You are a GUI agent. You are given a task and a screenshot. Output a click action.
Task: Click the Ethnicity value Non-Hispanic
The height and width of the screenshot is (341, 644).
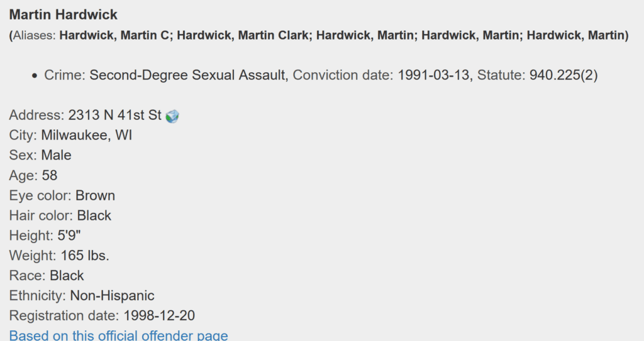point(112,295)
